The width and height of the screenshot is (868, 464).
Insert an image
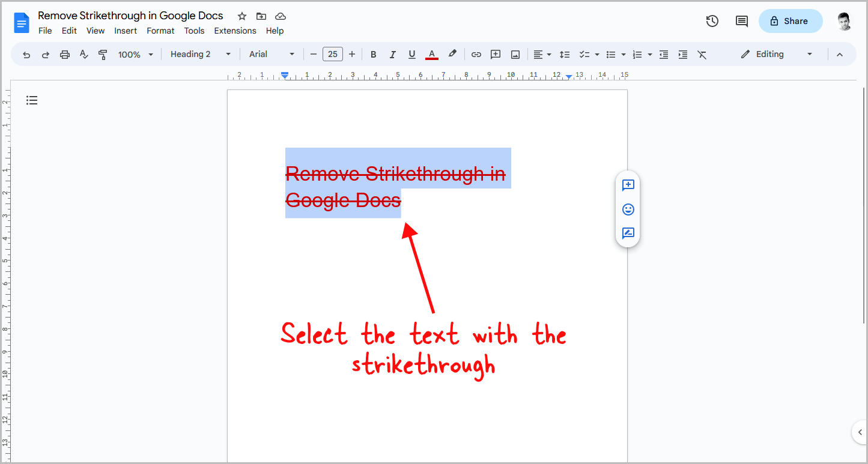pos(515,54)
